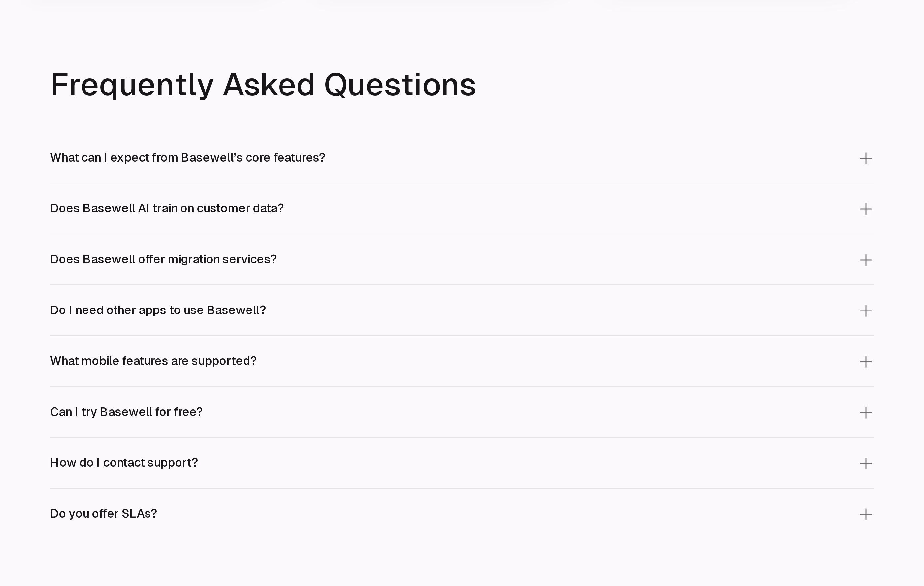Click plus icon next to AI training question
Image resolution: width=924 pixels, height=586 pixels.
click(x=866, y=209)
